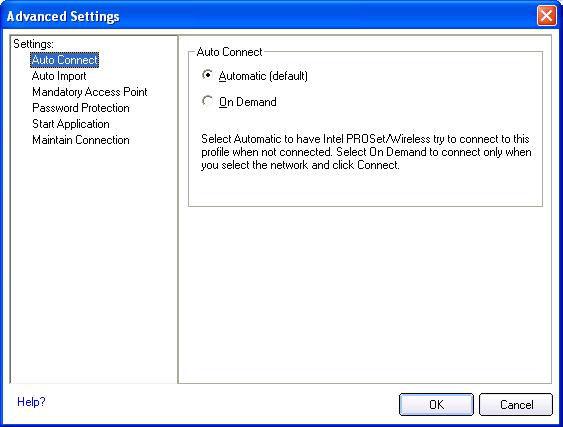This screenshot has height=427, width=563.
Task: Click the On Demand option label
Action: [x=248, y=102]
